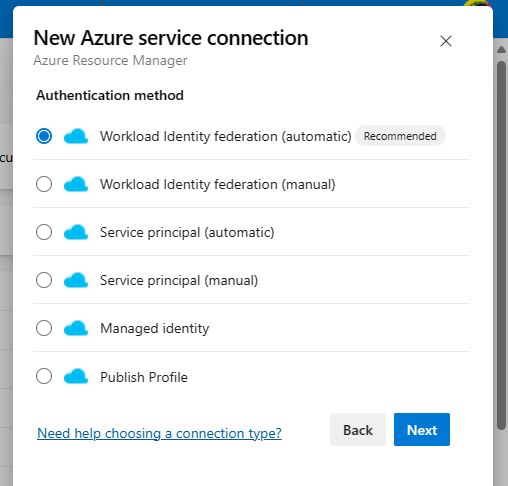Click cloud icon beside Workload Identity federation (automatic)
508x486 pixels.
click(x=76, y=136)
